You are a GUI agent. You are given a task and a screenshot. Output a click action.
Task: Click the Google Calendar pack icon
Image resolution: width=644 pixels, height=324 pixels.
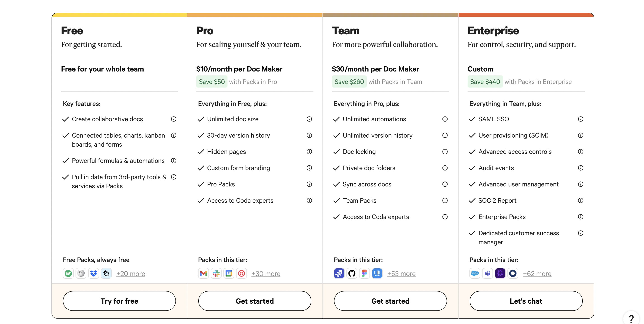point(229,274)
